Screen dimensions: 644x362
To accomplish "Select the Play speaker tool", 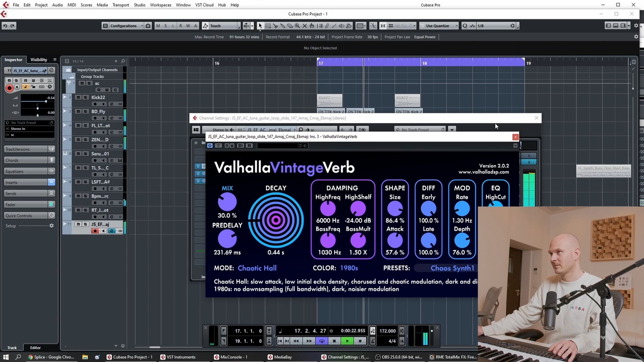I will pos(341,26).
